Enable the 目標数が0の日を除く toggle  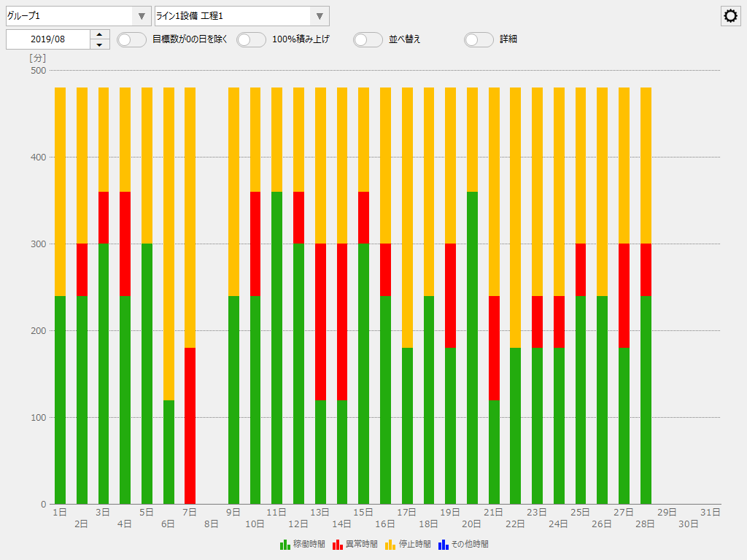coord(131,39)
